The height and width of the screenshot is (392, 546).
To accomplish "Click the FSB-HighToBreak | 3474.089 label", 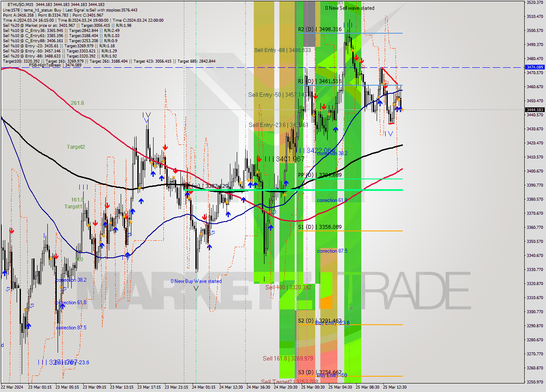I will 55,65.
